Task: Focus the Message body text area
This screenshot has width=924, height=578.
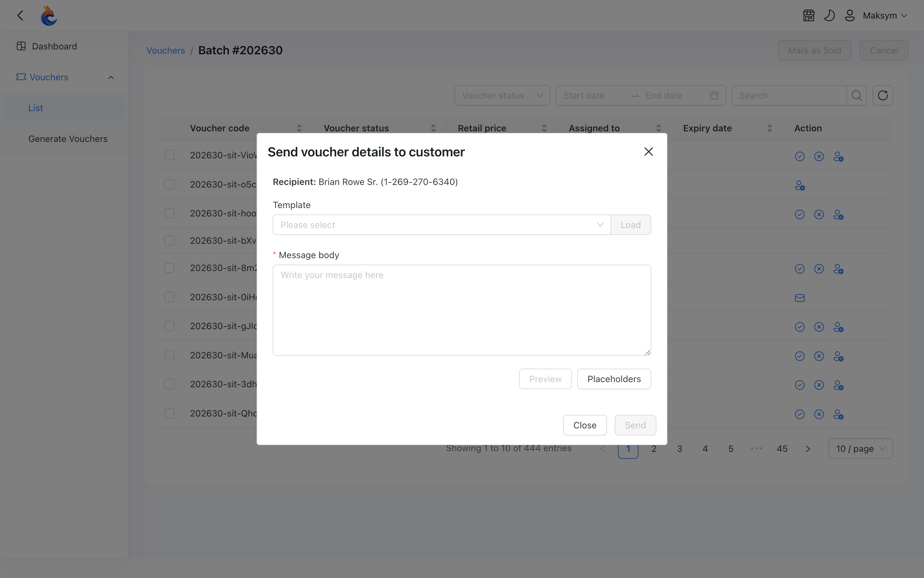Action: 462,310
